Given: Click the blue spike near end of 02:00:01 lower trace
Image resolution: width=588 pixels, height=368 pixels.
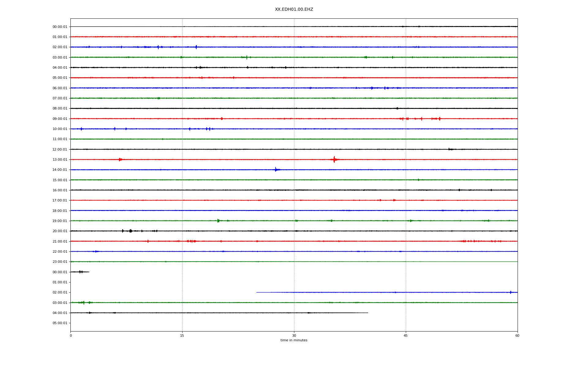Looking at the screenshot, I should [511, 292].
